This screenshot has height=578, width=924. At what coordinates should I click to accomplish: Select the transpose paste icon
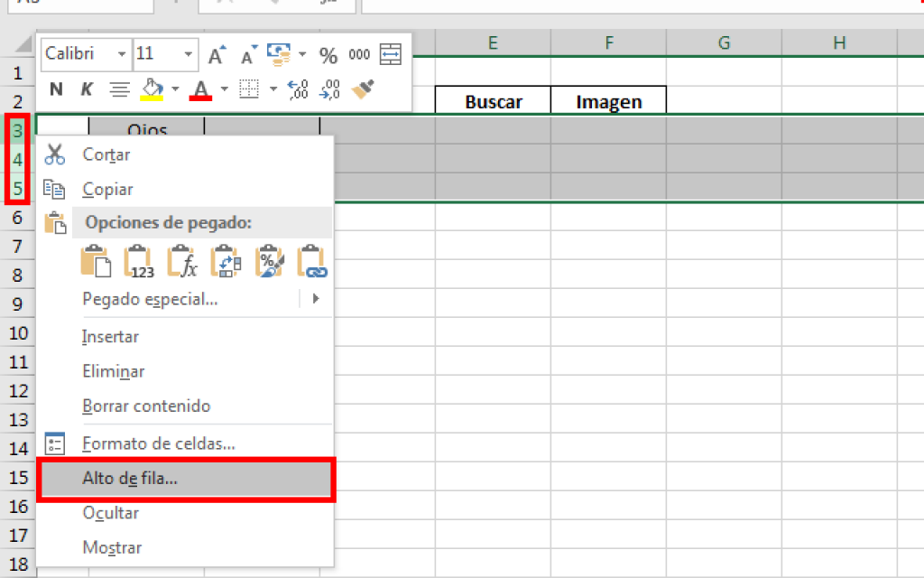coord(225,261)
